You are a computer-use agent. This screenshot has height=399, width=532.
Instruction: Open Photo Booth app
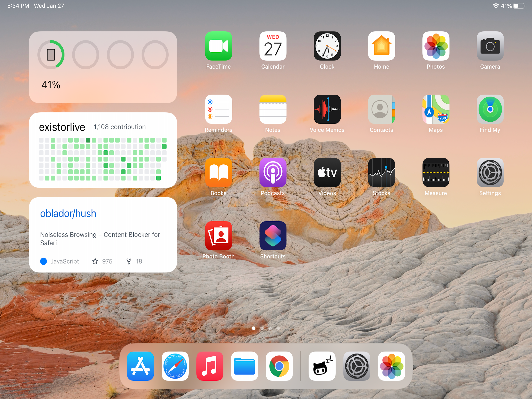tap(218, 236)
